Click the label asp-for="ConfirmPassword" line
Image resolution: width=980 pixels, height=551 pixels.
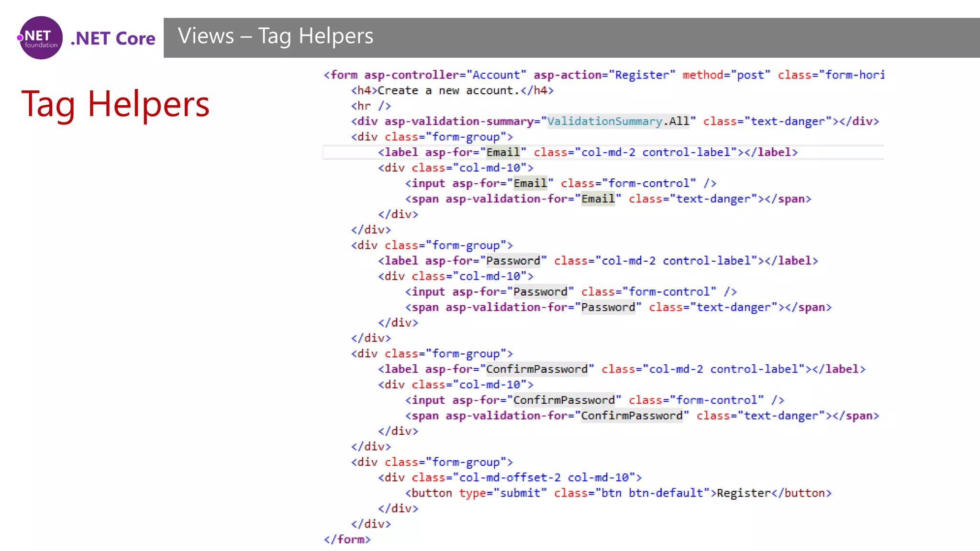pos(622,369)
